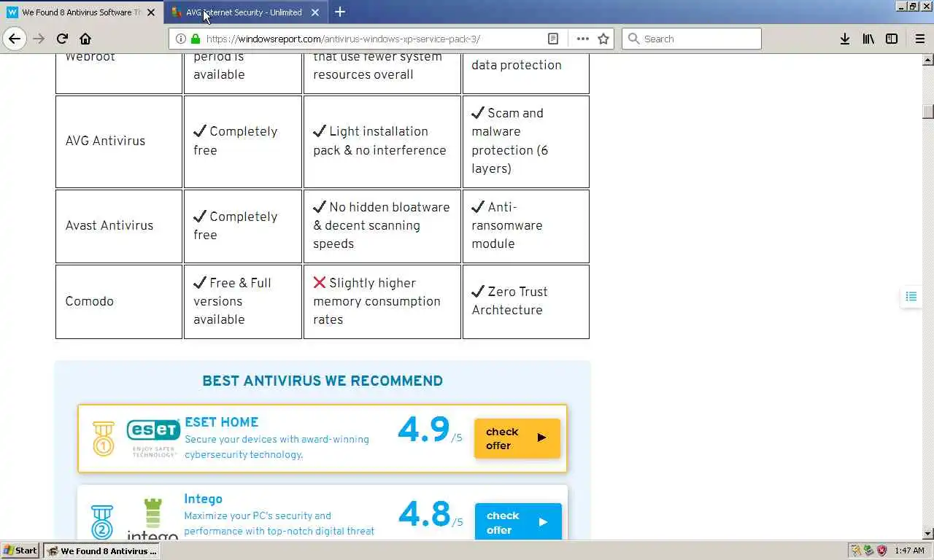
Task: Open the page actions three-dot menu
Action: (582, 39)
